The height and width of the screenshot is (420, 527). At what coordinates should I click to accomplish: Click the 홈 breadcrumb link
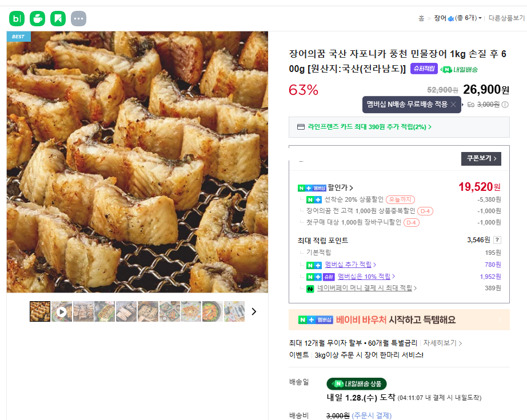pos(421,18)
